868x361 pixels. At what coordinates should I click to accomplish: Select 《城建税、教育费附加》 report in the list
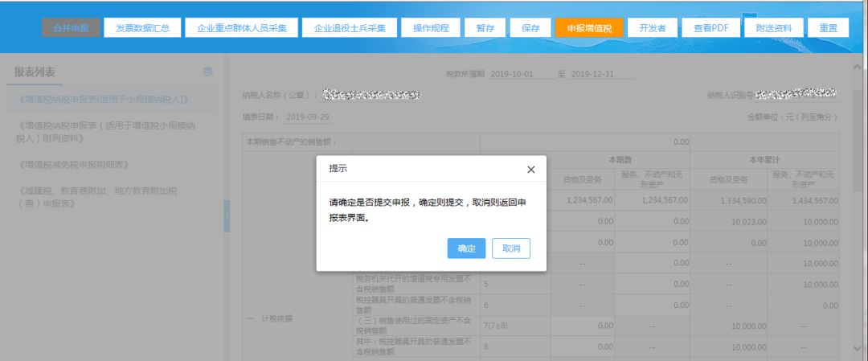click(97, 197)
